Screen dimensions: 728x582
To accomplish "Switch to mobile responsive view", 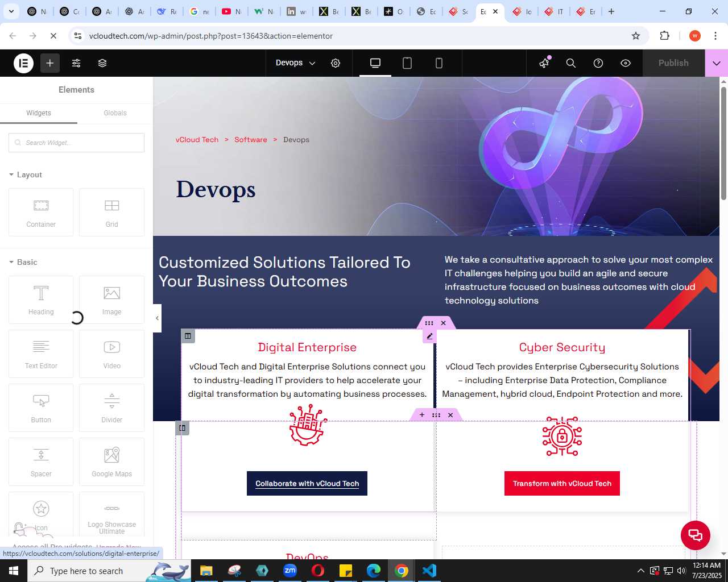I will pos(439,63).
